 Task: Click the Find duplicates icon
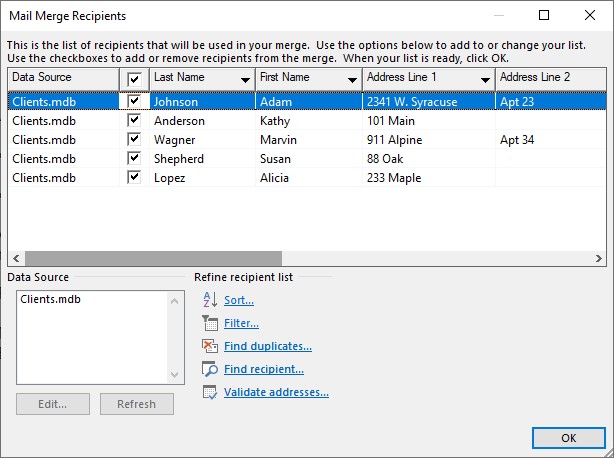point(210,346)
